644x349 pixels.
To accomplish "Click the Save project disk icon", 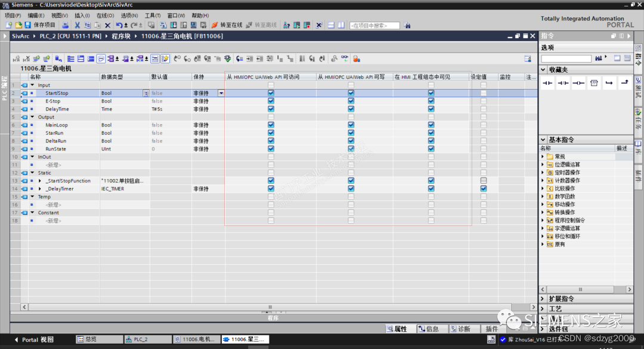I will point(27,25).
